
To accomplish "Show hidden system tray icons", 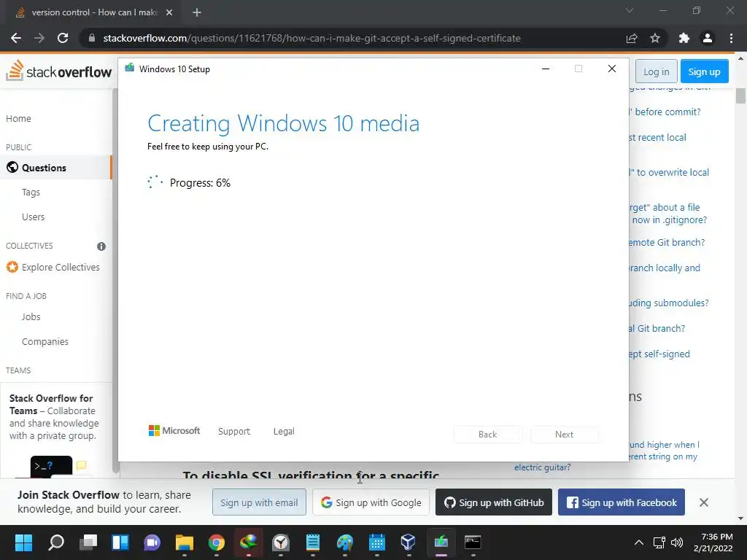I will point(639,542).
